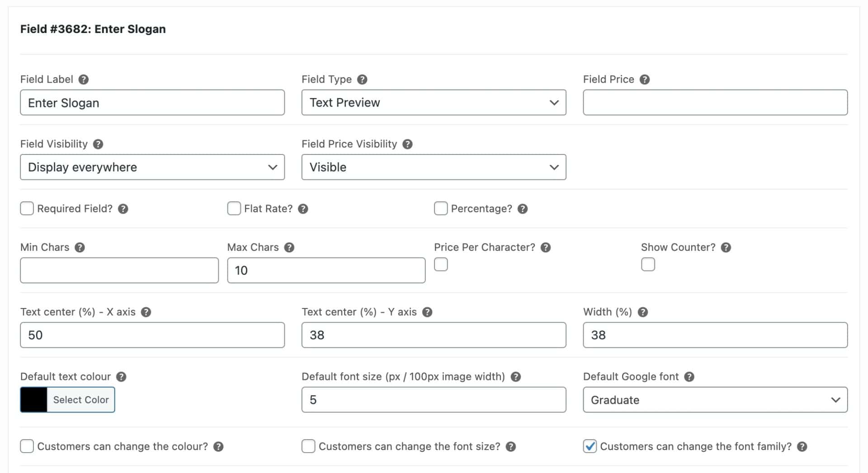
Task: Allow customers to change the colour
Action: point(27,446)
